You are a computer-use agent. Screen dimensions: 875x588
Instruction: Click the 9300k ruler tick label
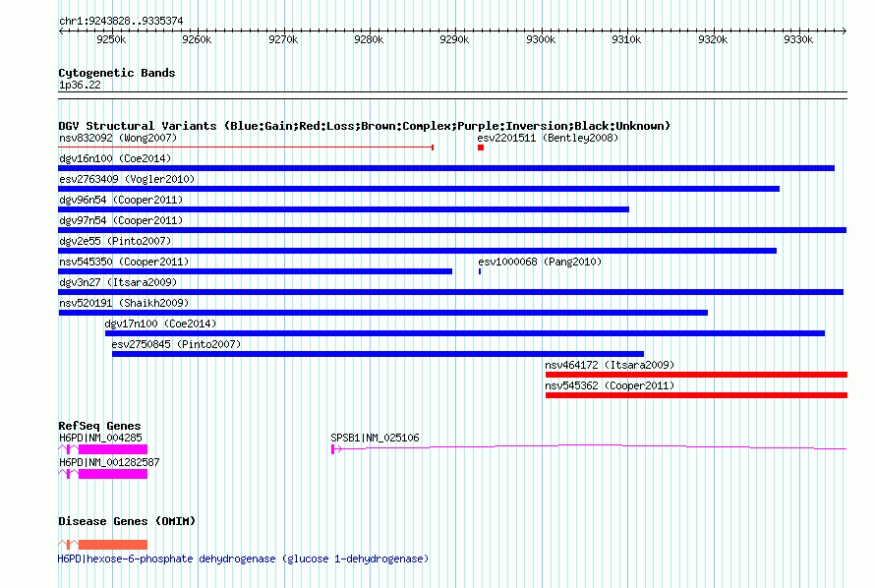[x=541, y=39]
